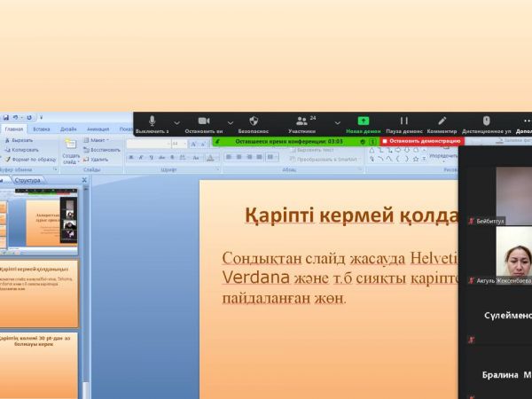Expand video options arrow next to camera
This screenshot has width=532, height=399.
(231, 122)
